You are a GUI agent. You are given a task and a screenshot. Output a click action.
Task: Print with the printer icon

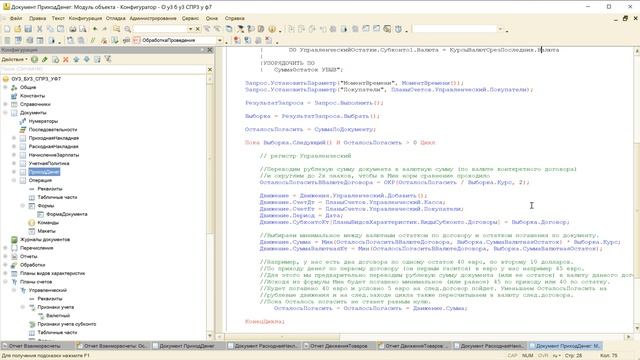point(72,29)
